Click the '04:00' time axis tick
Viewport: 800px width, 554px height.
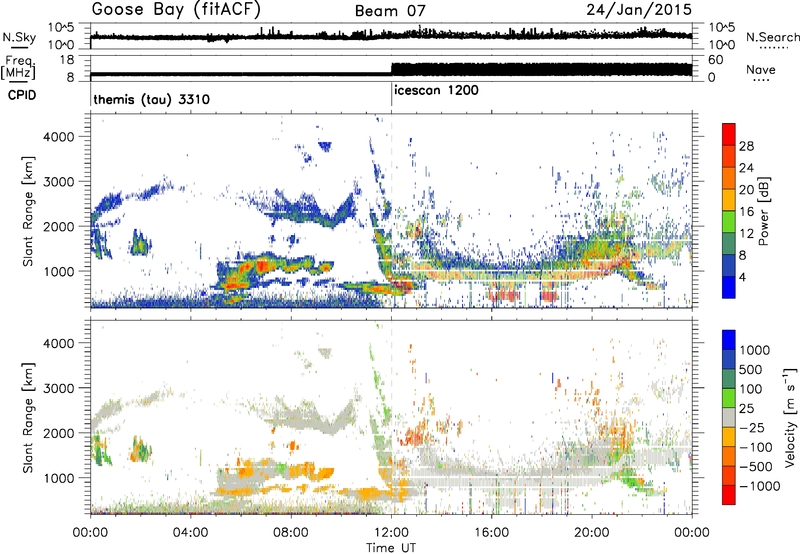[191, 533]
